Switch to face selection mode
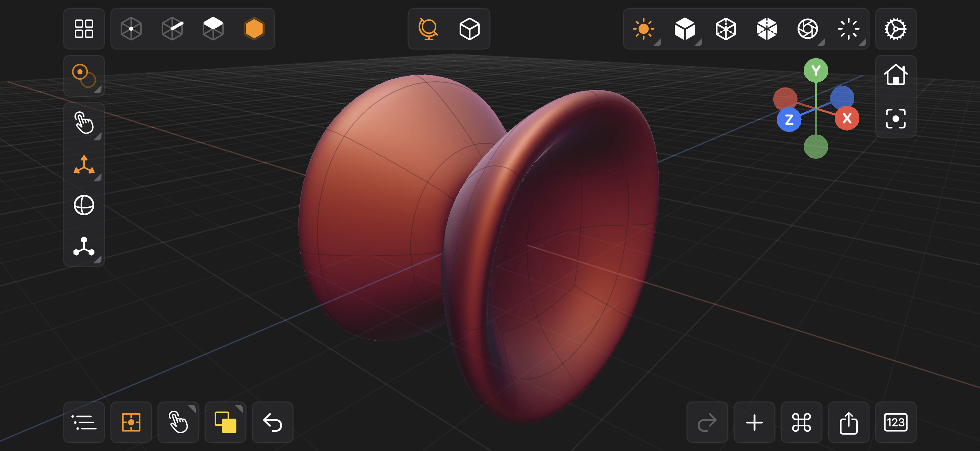Screen dimensions: 980x451 point(213,29)
